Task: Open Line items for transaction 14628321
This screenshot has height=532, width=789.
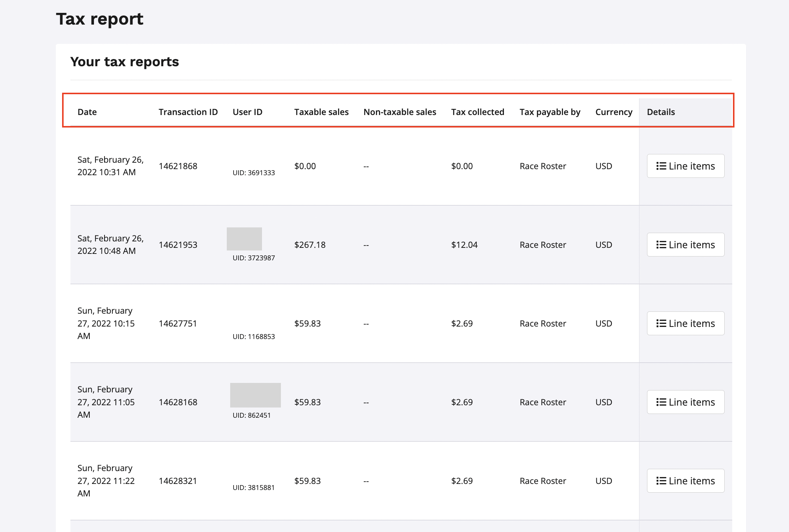Action: [685, 481]
